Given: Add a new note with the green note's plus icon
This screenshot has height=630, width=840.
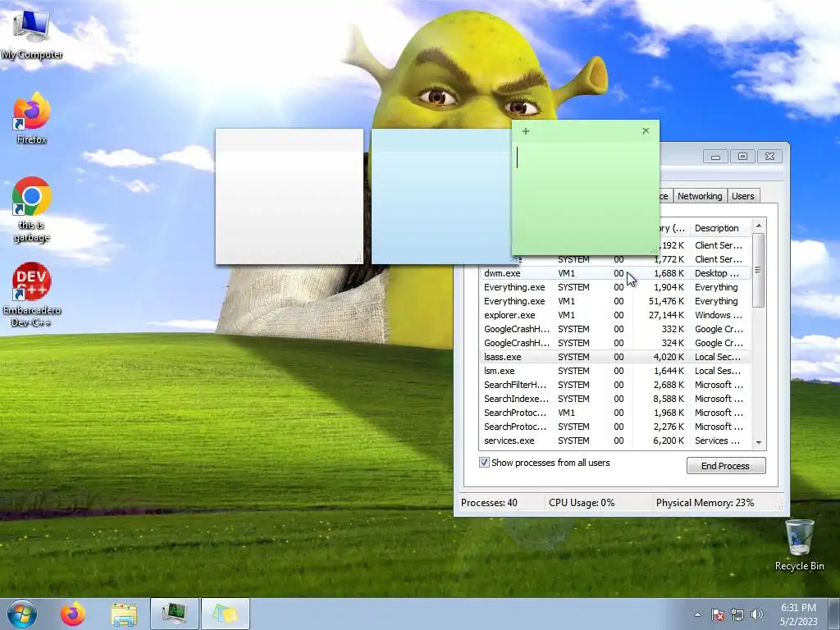Looking at the screenshot, I should (x=526, y=131).
